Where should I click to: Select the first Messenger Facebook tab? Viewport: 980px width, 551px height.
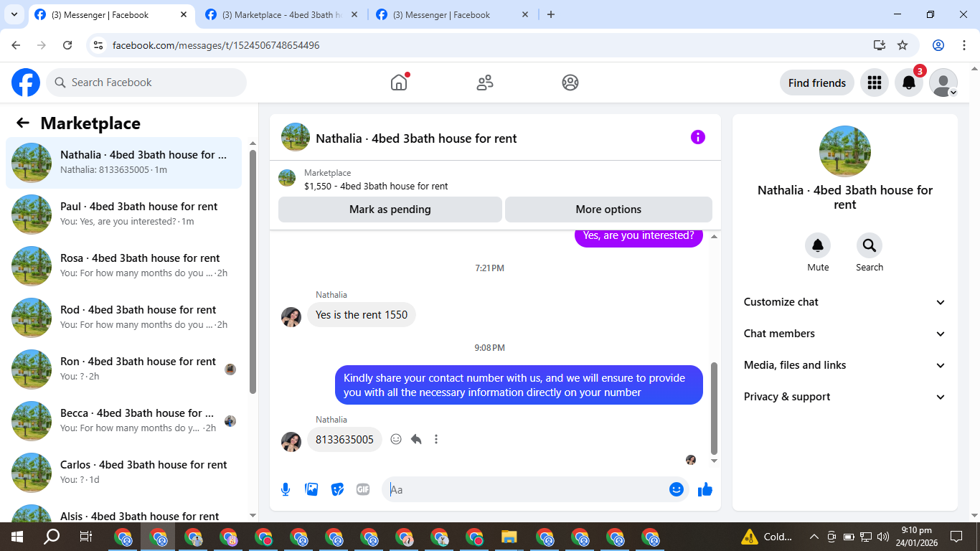pos(111,14)
